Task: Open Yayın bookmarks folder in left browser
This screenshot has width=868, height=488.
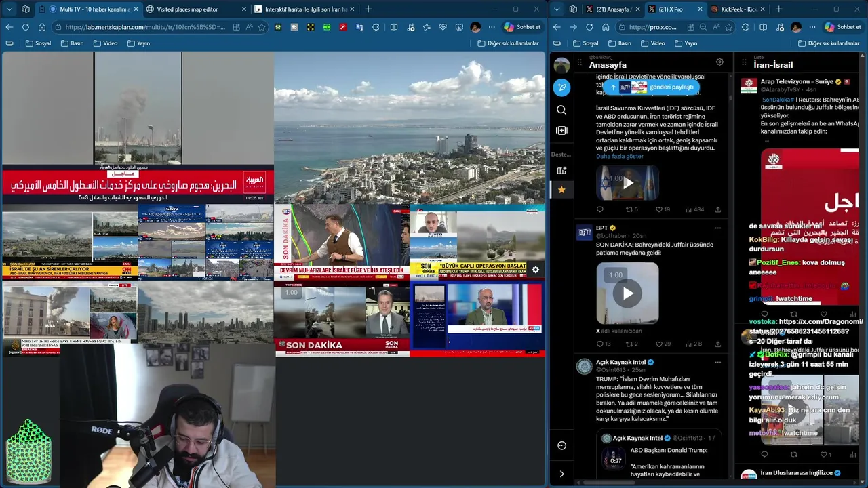Action: pos(138,43)
